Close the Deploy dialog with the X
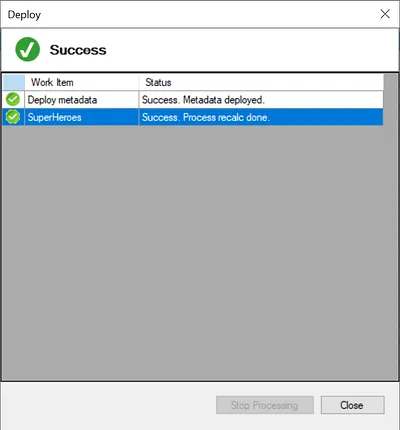The image size is (400, 430). coord(385,14)
